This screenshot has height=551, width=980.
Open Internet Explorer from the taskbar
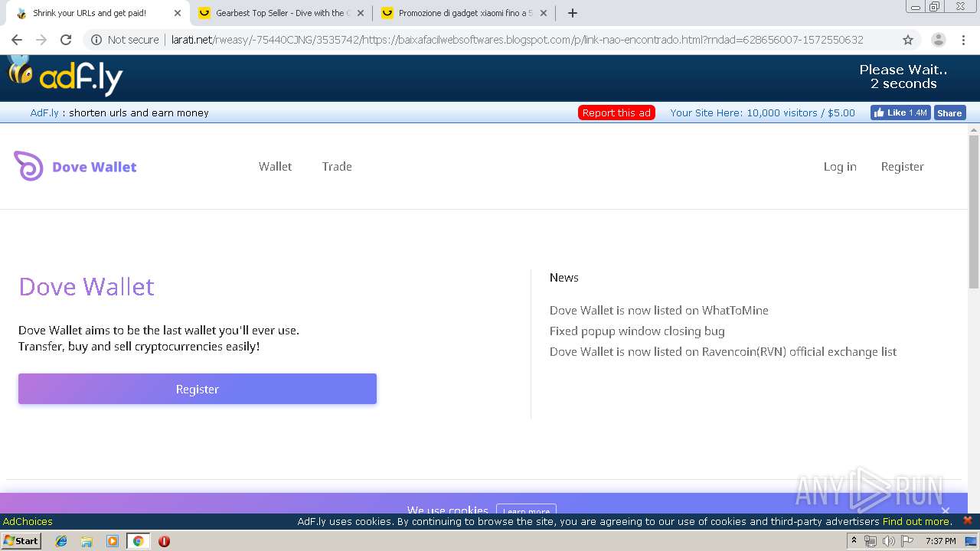coord(61,541)
